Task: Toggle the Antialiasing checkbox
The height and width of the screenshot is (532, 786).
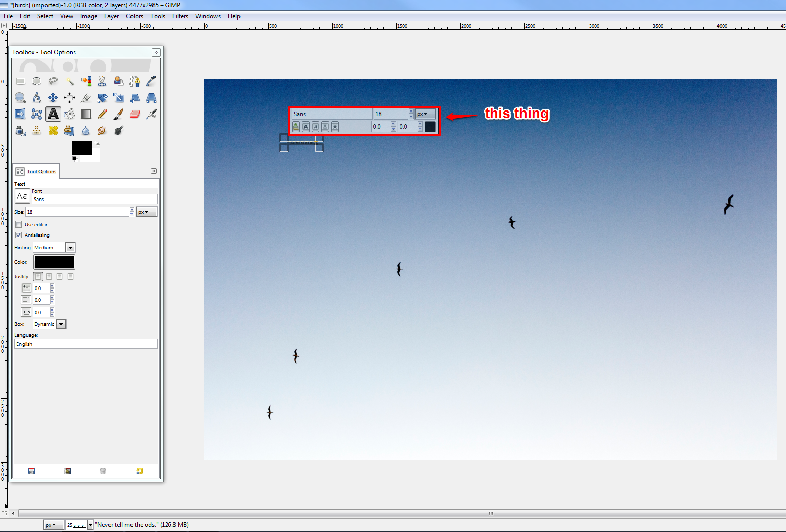Action: (x=19, y=235)
